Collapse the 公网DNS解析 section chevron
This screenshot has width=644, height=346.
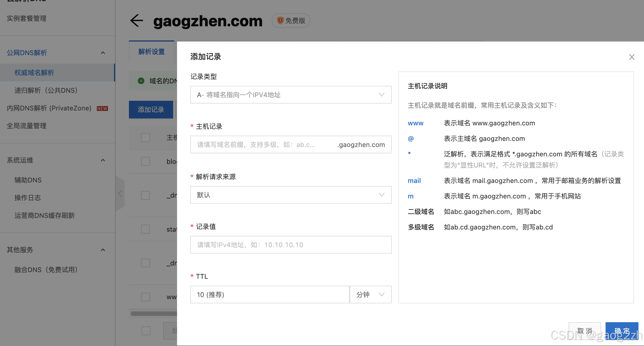(103, 53)
